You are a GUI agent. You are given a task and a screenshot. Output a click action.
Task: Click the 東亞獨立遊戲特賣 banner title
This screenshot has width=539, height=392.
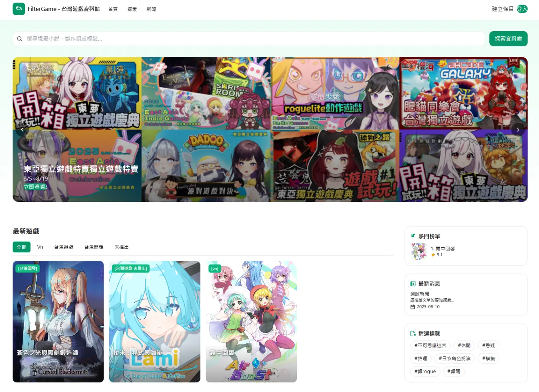pyautogui.click(x=81, y=169)
